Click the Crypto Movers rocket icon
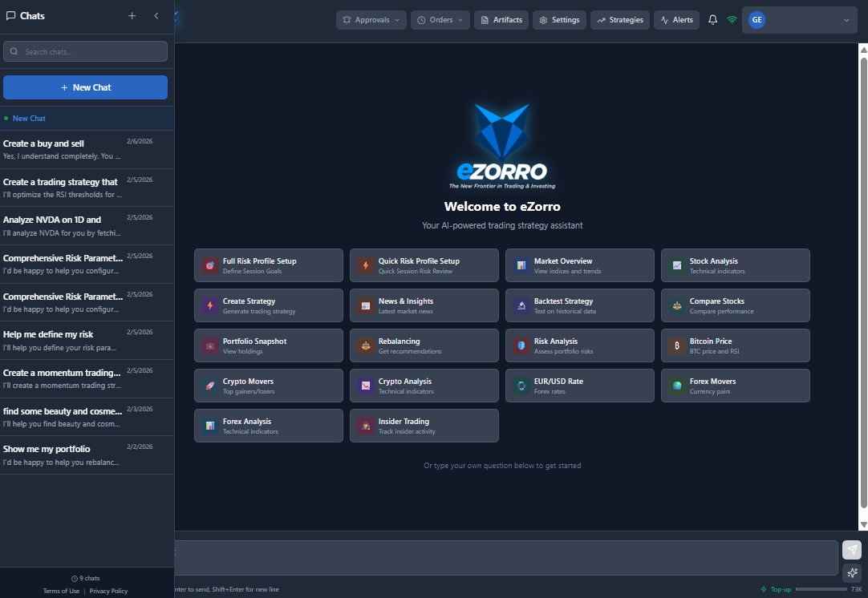 tap(210, 386)
